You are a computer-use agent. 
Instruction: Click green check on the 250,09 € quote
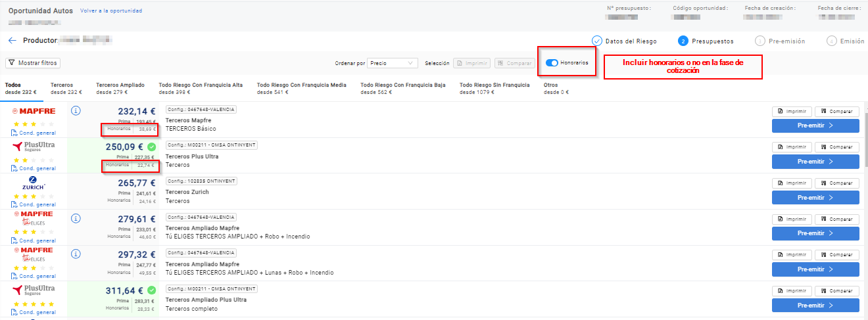click(152, 147)
